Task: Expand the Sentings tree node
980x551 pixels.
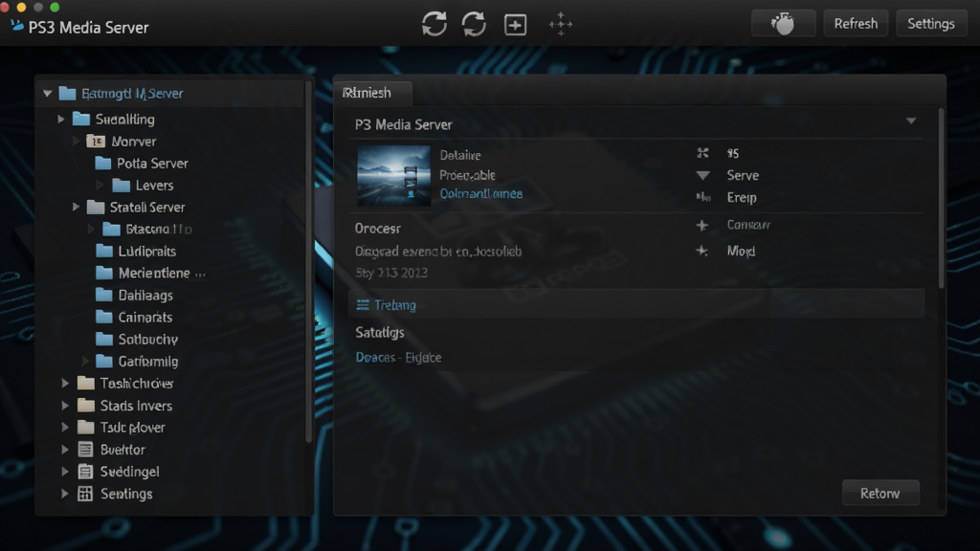Action: 65,494
